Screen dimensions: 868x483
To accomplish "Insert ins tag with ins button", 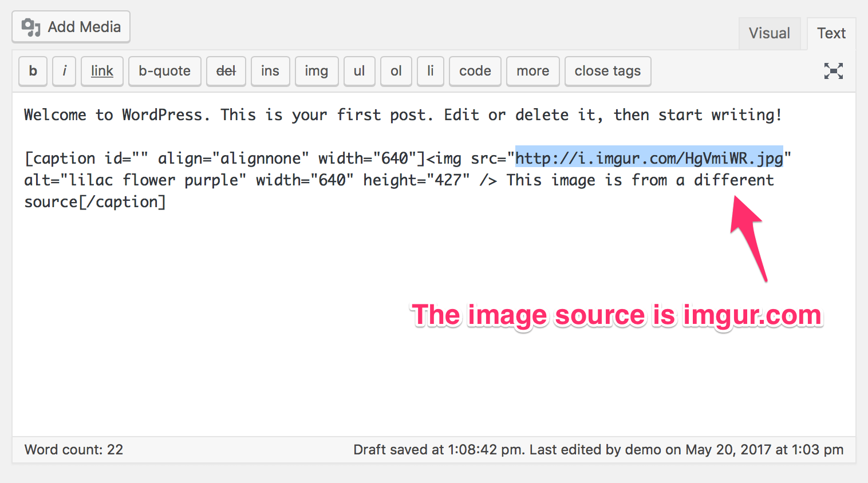I will click(x=270, y=71).
